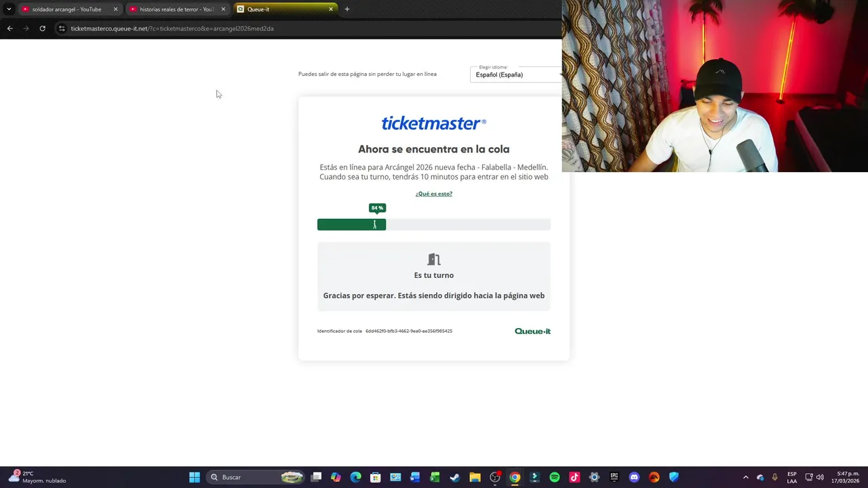Open the tab search chevron
This screenshot has width=868, height=488.
[x=9, y=9]
